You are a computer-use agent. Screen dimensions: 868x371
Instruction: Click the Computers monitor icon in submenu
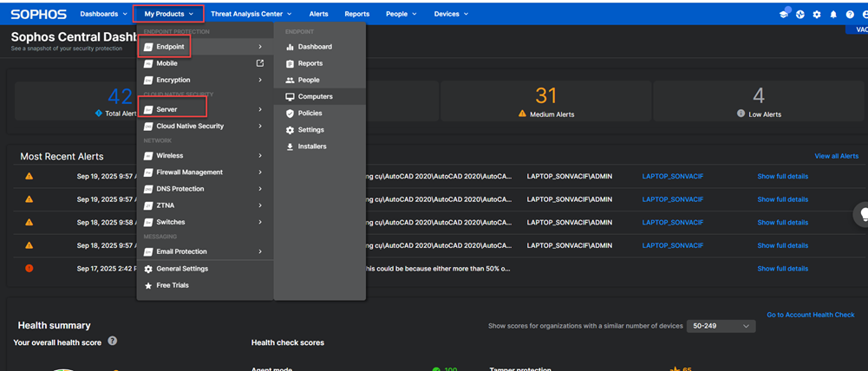(x=290, y=97)
